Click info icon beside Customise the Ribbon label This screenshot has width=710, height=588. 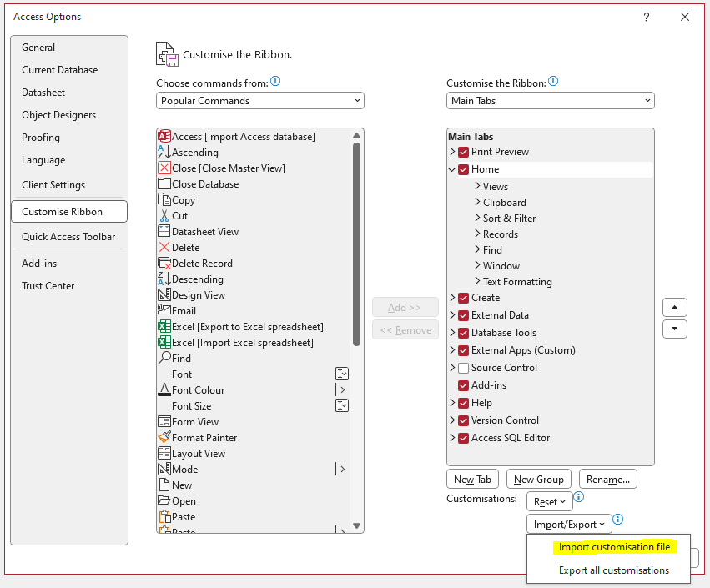coord(553,81)
